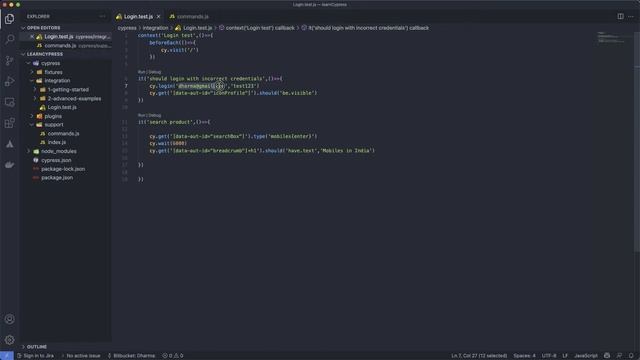
Task: Expand the plugins folder
Action: [53, 116]
